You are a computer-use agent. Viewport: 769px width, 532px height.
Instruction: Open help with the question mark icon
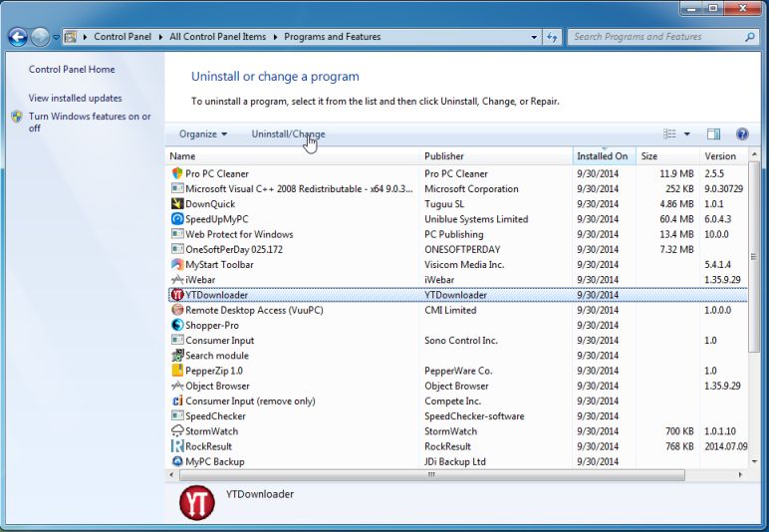(x=742, y=134)
